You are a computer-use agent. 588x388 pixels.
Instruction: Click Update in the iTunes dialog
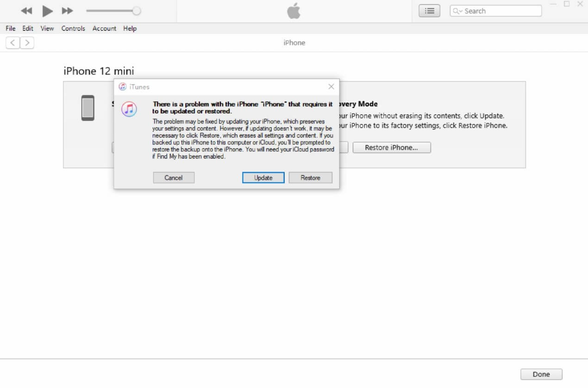click(263, 178)
